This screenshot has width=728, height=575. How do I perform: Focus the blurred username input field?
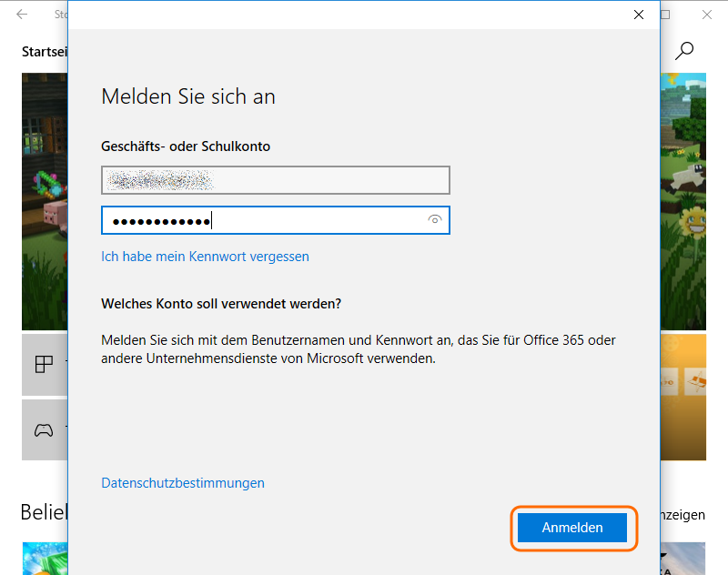[x=275, y=180]
